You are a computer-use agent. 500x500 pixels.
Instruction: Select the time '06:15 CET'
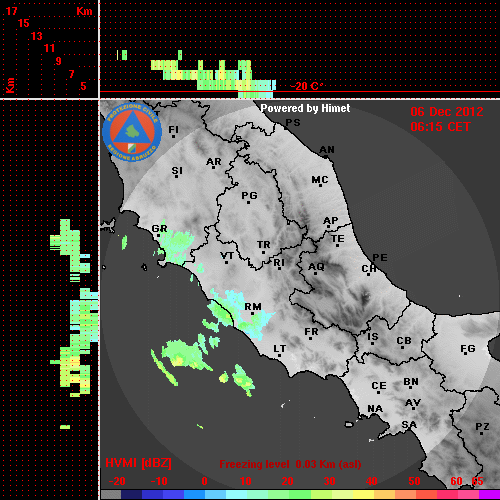point(440,127)
